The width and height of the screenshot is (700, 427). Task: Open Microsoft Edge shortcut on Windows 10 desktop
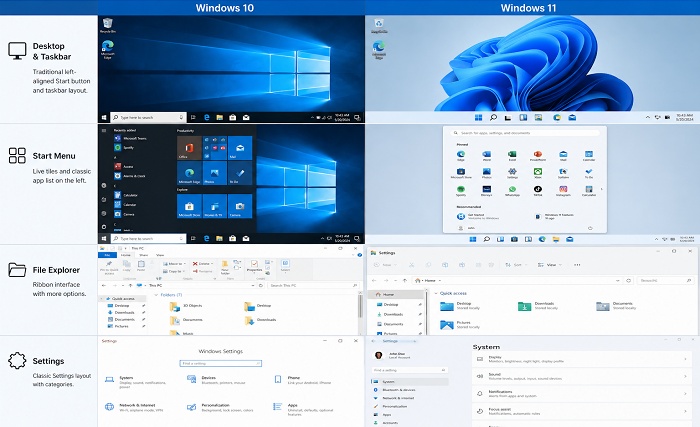point(108,49)
